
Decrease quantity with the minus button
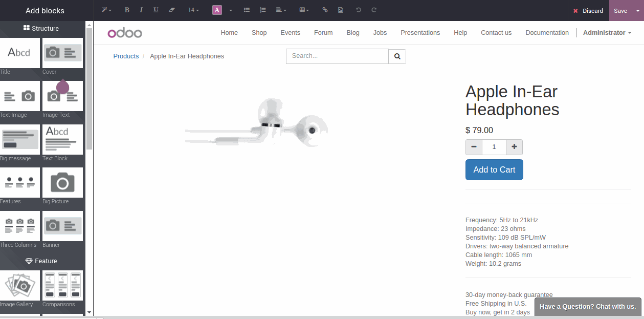pyautogui.click(x=474, y=147)
